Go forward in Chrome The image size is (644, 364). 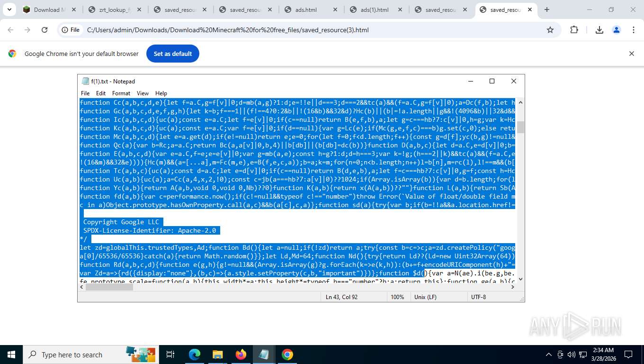(27, 30)
